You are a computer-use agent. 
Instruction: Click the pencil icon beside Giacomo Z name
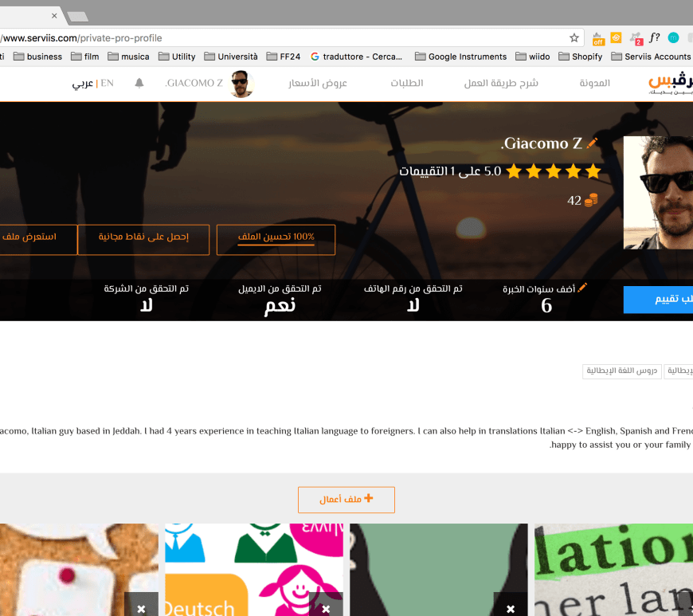point(591,143)
